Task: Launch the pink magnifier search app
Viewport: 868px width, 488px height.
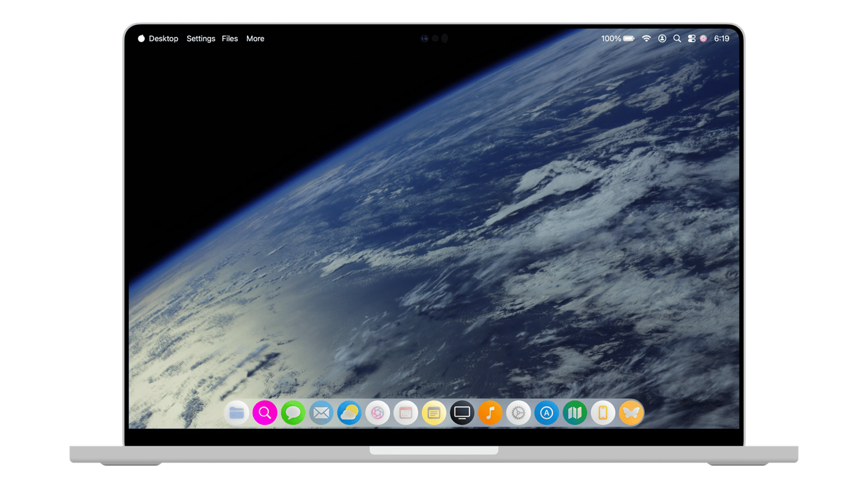Action: [265, 413]
